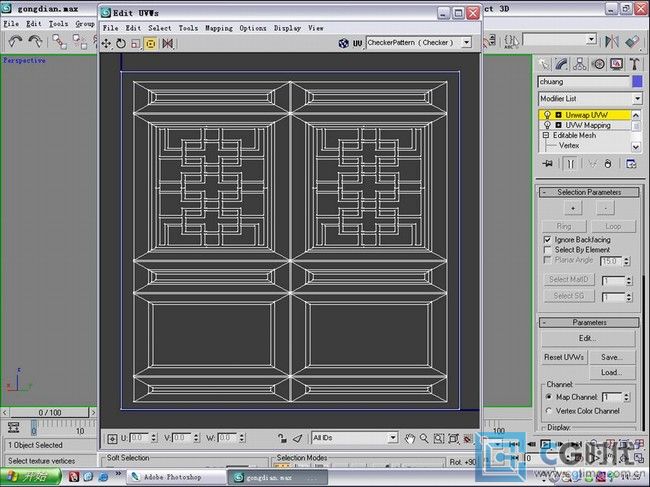Click the Zoom Region icon in Edit UVWs
The height and width of the screenshot is (487, 650).
pyautogui.click(x=439, y=439)
